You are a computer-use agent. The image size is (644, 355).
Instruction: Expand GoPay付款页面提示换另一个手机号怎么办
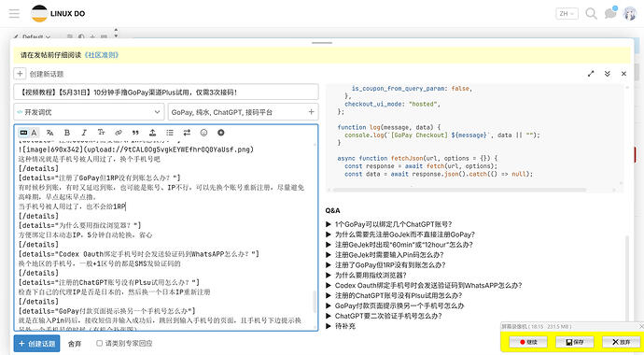[x=395, y=305]
